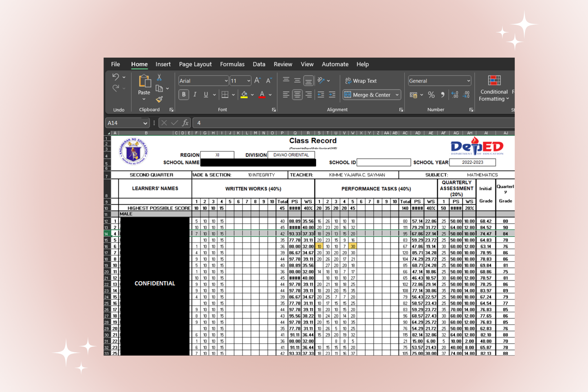Click inside the formula bar

(x=323, y=123)
